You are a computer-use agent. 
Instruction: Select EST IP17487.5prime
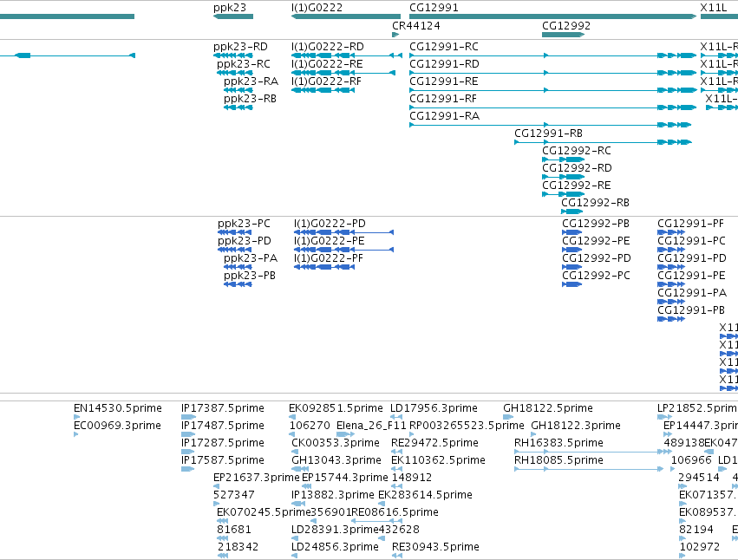(x=188, y=434)
